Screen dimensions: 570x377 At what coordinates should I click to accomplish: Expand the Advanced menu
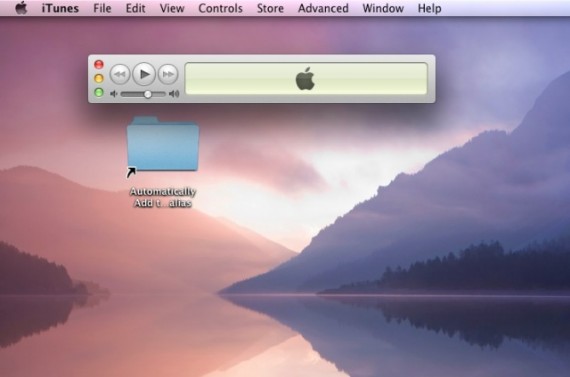(323, 8)
